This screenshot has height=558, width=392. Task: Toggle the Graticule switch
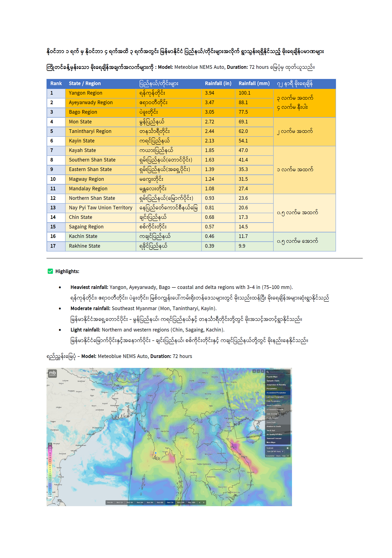287,448
